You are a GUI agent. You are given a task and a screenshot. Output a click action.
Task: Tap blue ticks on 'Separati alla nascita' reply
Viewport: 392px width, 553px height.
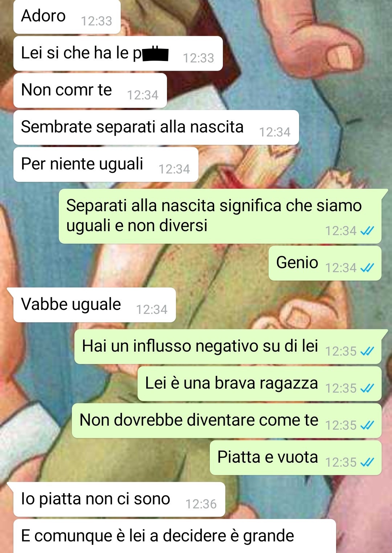pos(367,231)
